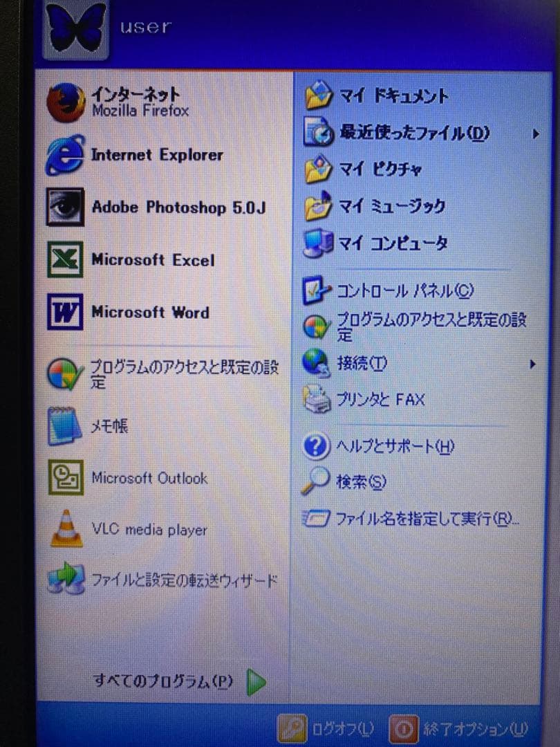Viewport: 560px width, 747px height.
Task: Start Microsoft Excel from its green X icon
Action: (x=65, y=259)
